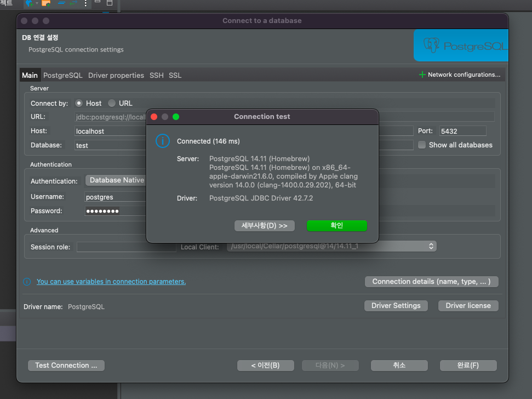This screenshot has height=399, width=532.
Task: Click 'PostgreSQL JDBC Driver 42.7.2' text
Action: tap(261, 198)
